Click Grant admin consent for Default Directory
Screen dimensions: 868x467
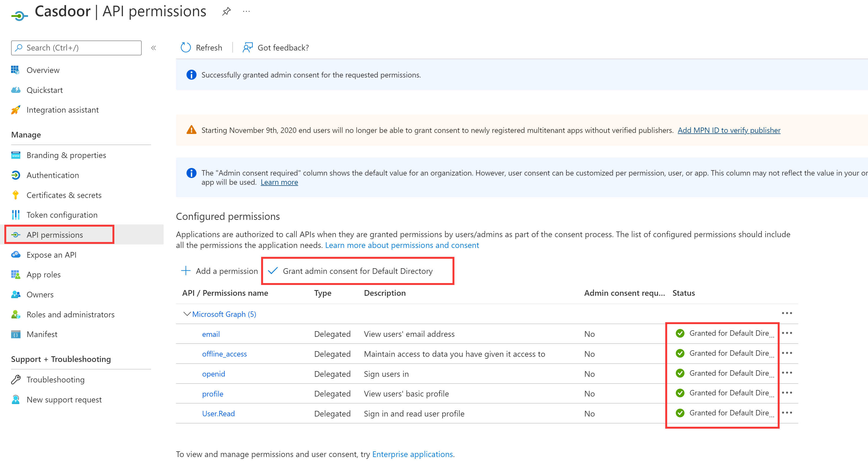pyautogui.click(x=357, y=271)
